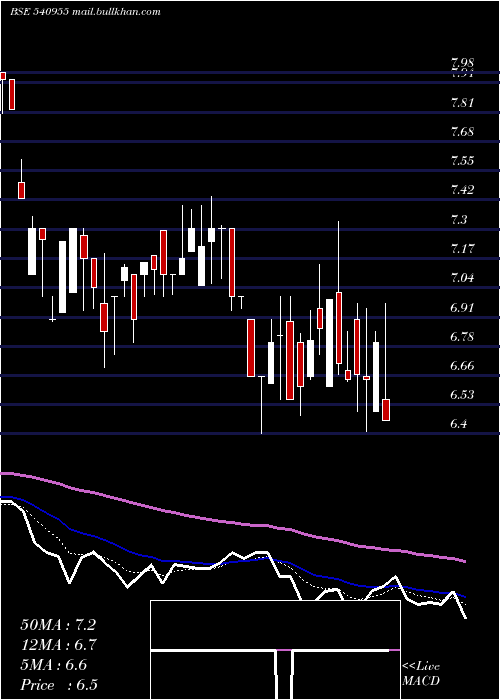Click the '<<Live MACD' label

421,674
